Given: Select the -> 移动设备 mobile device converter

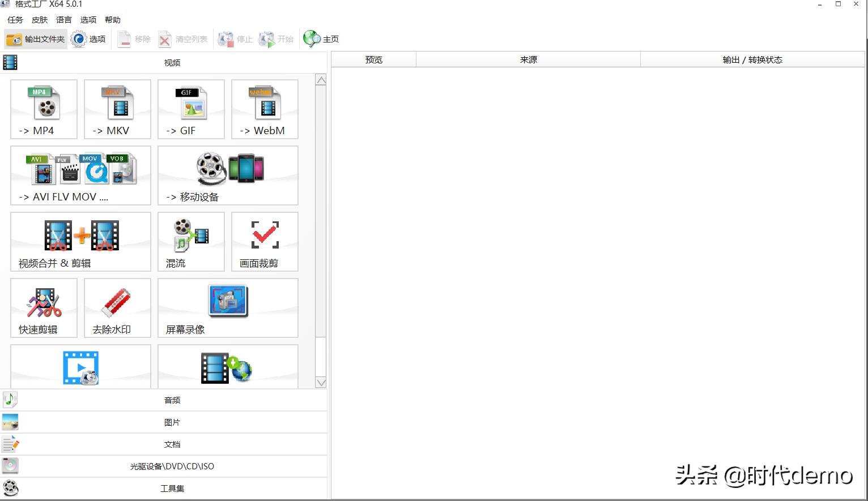Looking at the screenshot, I should (228, 175).
